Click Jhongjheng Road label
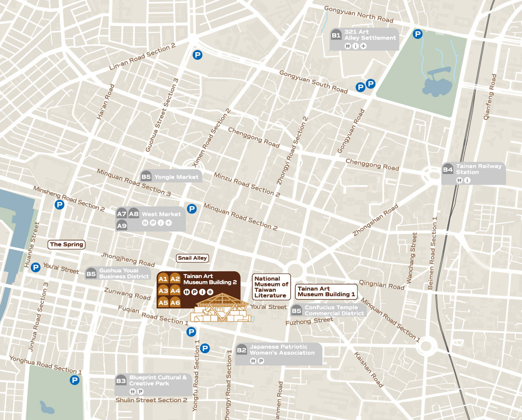The height and width of the screenshot is (420, 522). tap(128, 259)
